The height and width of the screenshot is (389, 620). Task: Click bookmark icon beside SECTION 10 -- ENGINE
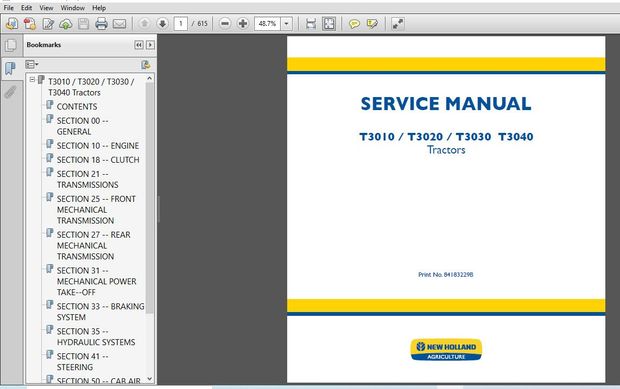[49, 144]
